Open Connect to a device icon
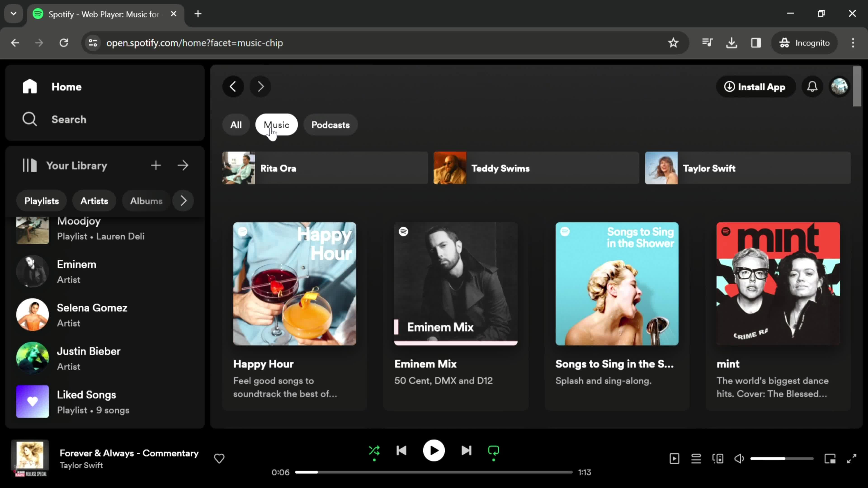868x488 pixels. pos(718,458)
